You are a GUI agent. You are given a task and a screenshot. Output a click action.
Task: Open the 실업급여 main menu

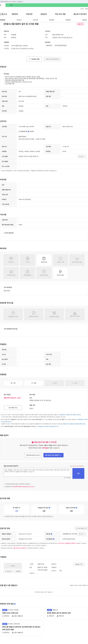pyautogui.click(x=44, y=14)
